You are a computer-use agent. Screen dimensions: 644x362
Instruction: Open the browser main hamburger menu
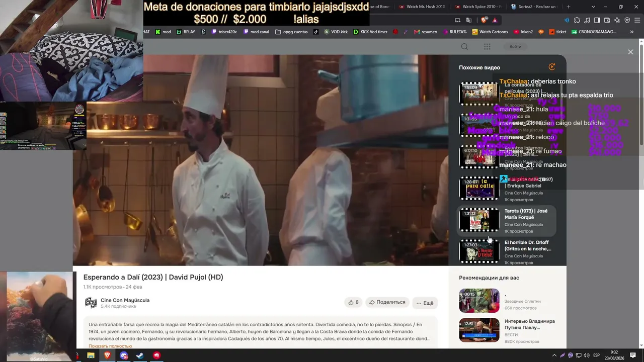[637, 20]
